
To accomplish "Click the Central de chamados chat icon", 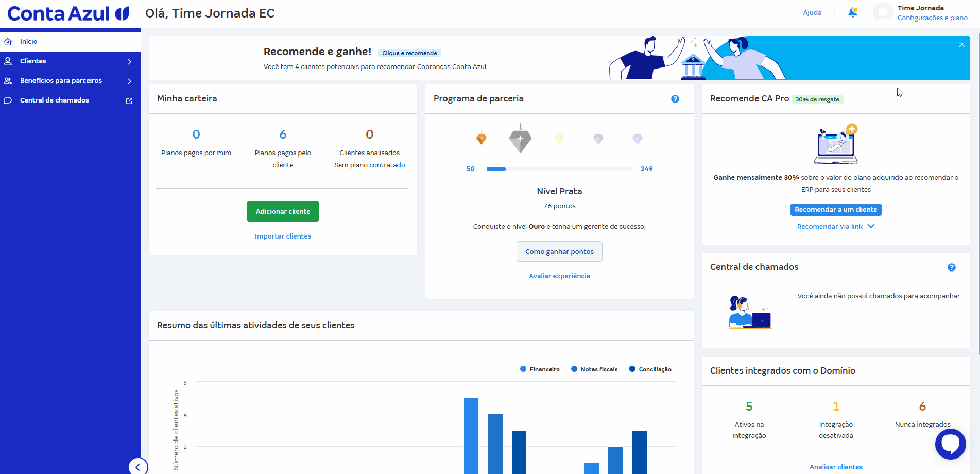I will 8,100.
